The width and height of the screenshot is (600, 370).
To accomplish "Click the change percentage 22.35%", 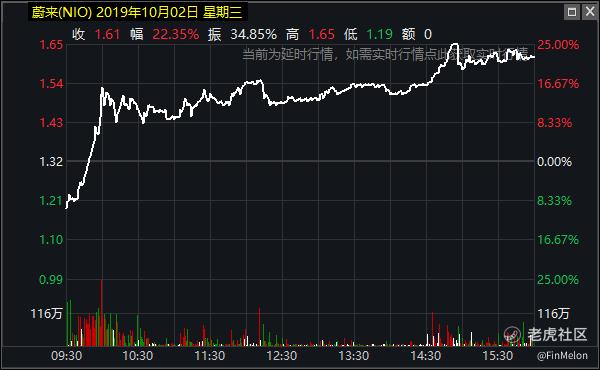I will (x=176, y=34).
